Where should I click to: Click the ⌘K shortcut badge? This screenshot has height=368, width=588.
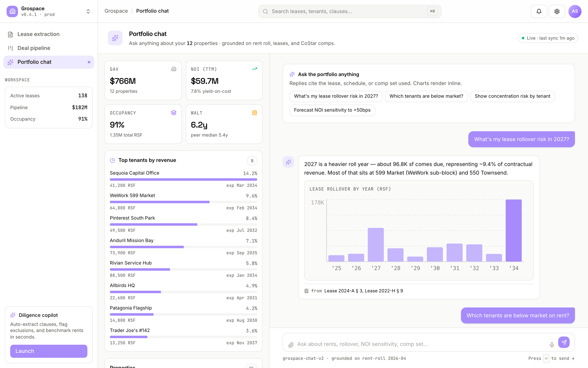click(x=432, y=11)
